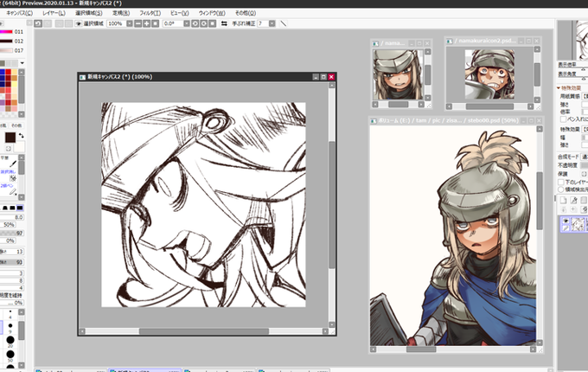Click the zoom out minus button
588x372 pixels.
(138, 23)
